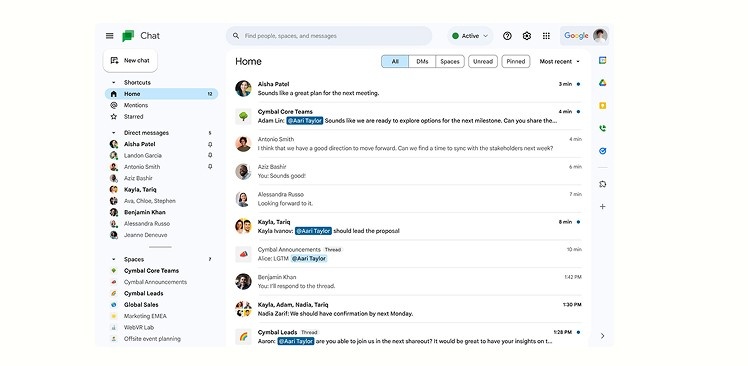Click the Home icon in Shortcuts
Screen dimensions: 748x366
114,94
